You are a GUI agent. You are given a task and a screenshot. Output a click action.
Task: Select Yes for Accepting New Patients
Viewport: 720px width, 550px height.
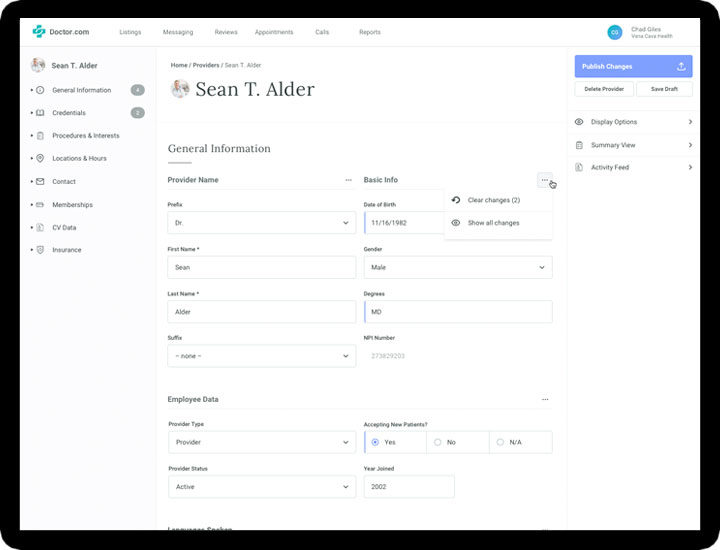375,442
